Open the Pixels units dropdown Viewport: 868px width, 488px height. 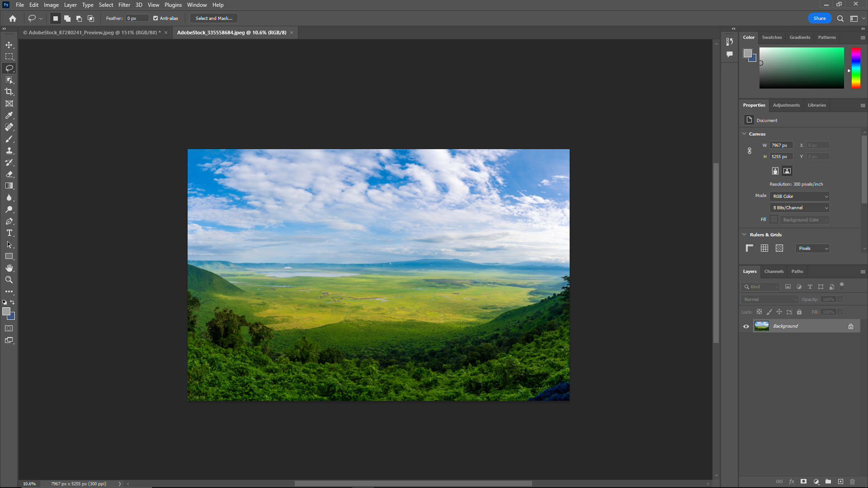[813, 249]
